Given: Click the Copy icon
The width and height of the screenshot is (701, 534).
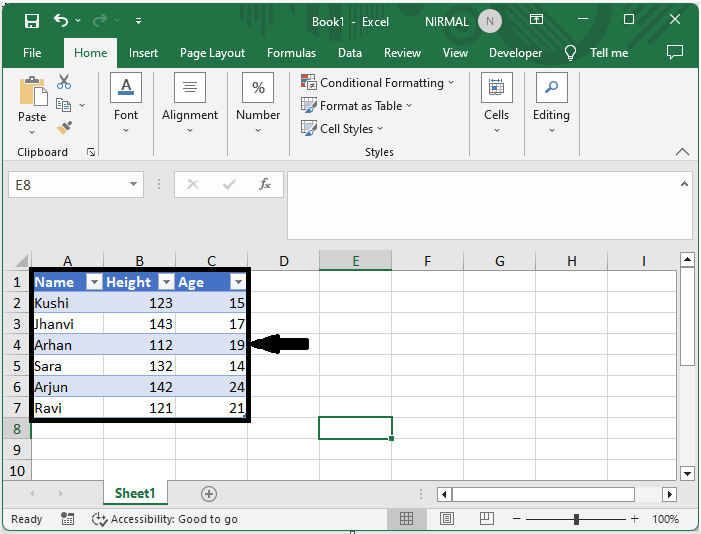Looking at the screenshot, I should [63, 105].
